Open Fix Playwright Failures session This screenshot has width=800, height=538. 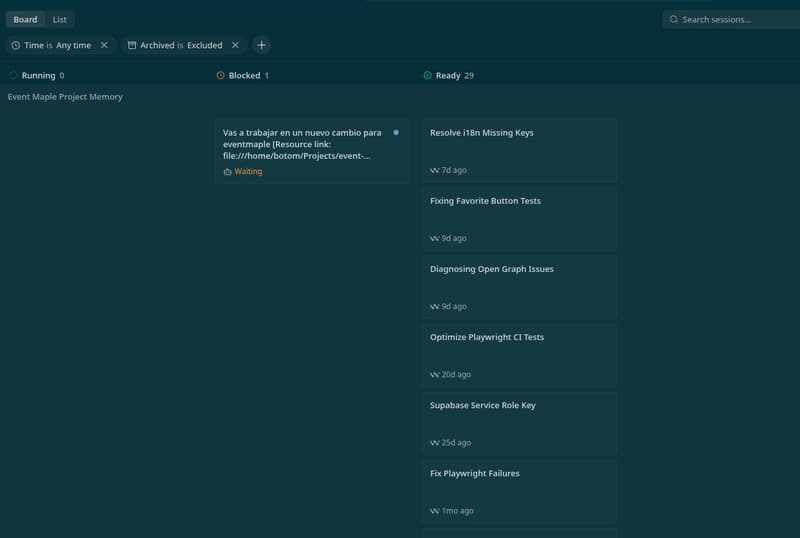click(519, 492)
